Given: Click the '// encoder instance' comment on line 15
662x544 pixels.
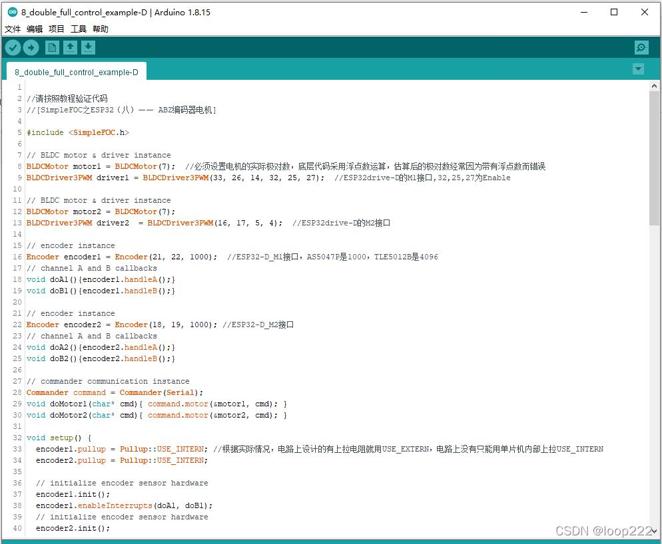Looking at the screenshot, I should [x=71, y=245].
